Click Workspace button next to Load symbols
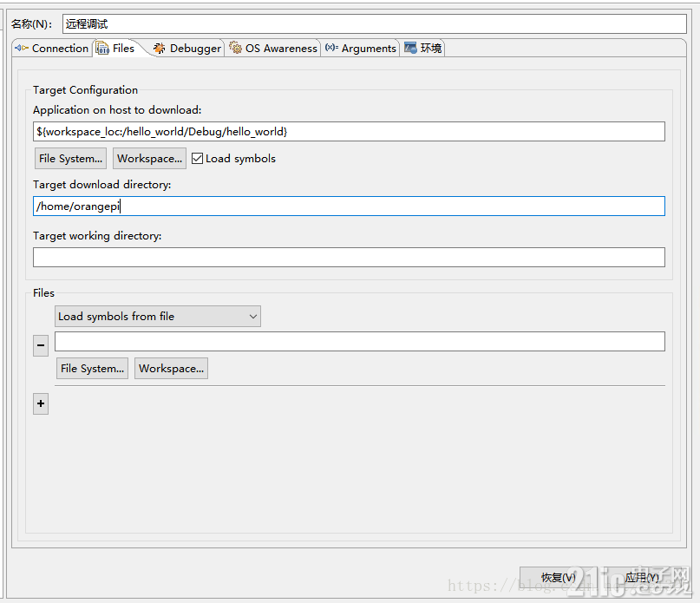700x603 pixels. 149,159
